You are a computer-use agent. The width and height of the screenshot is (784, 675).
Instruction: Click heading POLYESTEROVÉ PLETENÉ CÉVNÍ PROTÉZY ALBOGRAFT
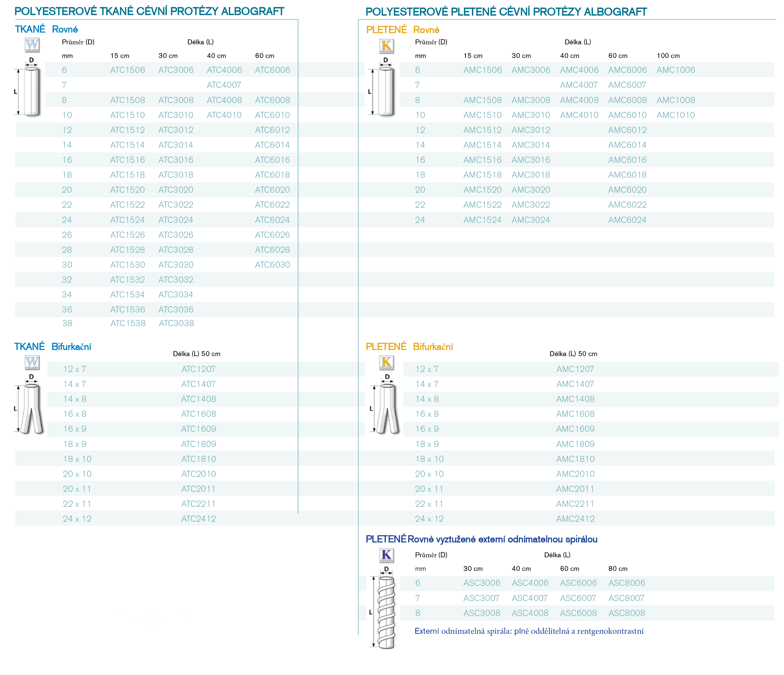pyautogui.click(x=506, y=12)
